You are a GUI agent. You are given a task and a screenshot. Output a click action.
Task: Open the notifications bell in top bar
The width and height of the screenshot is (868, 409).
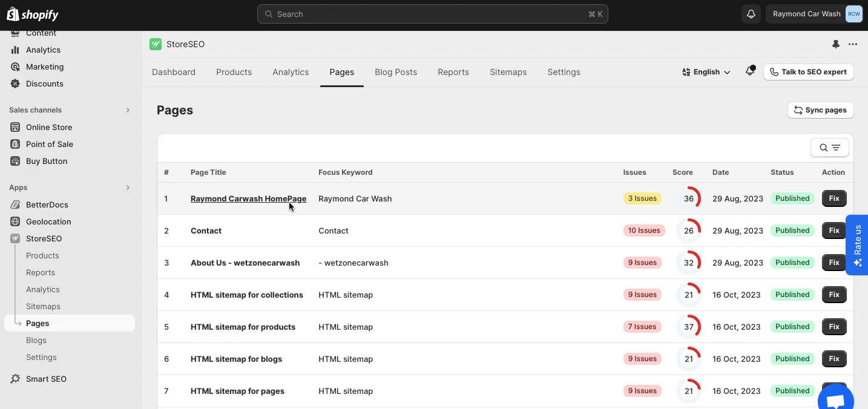click(x=751, y=14)
